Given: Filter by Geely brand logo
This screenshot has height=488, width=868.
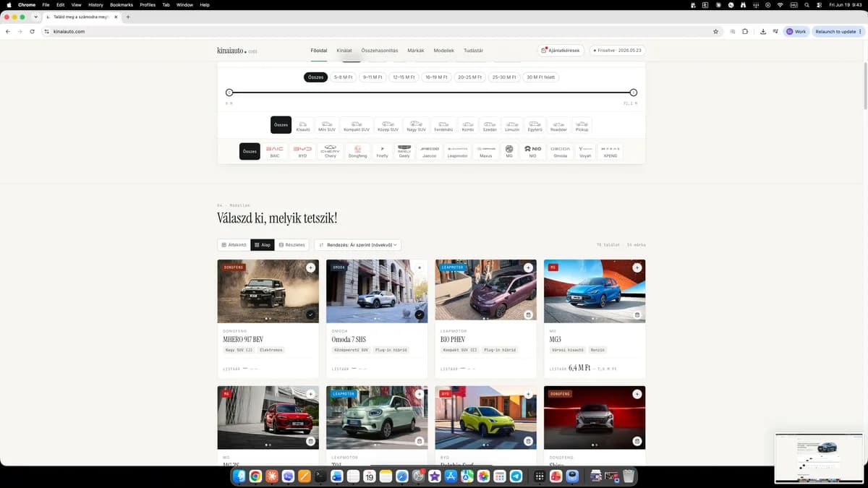Looking at the screenshot, I should click(x=404, y=151).
